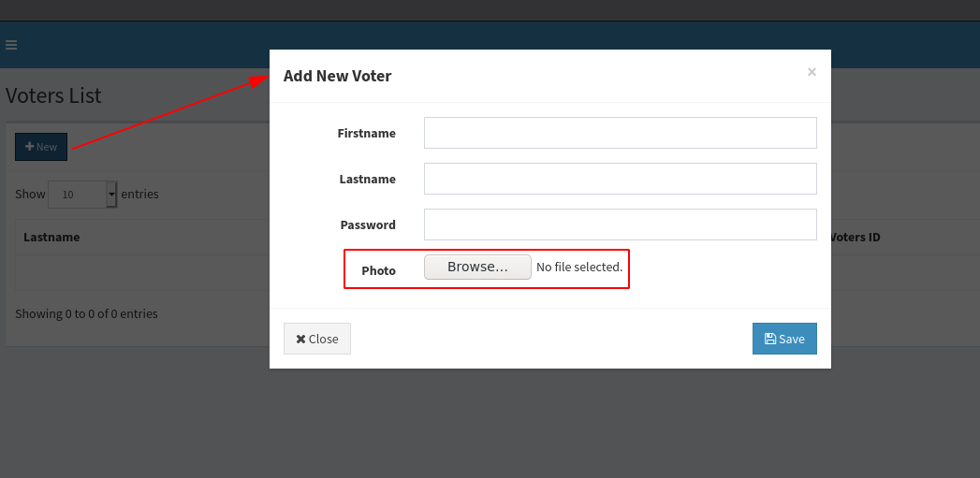Viewport: 980px width, 478px height.
Task: Click into the Lastname input box
Action: [620, 179]
